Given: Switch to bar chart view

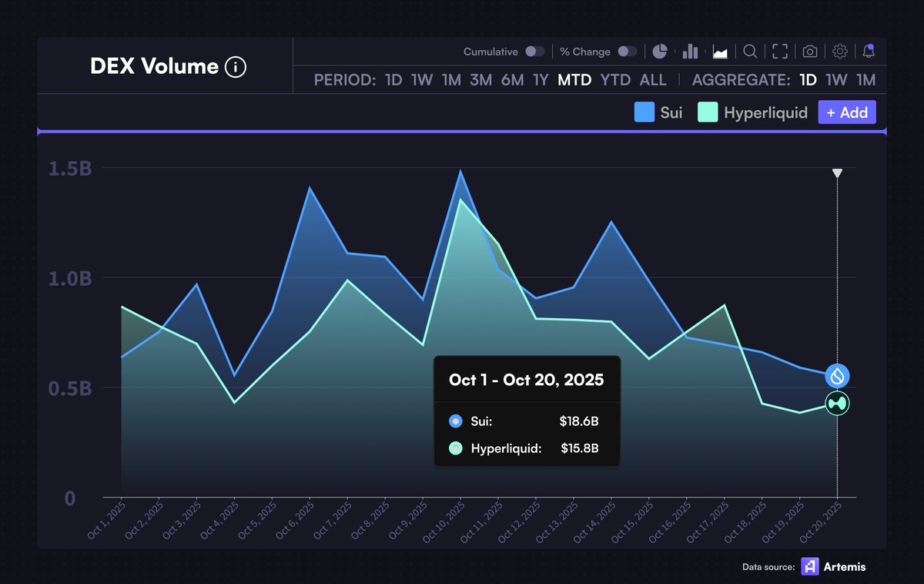Looking at the screenshot, I should [x=690, y=52].
